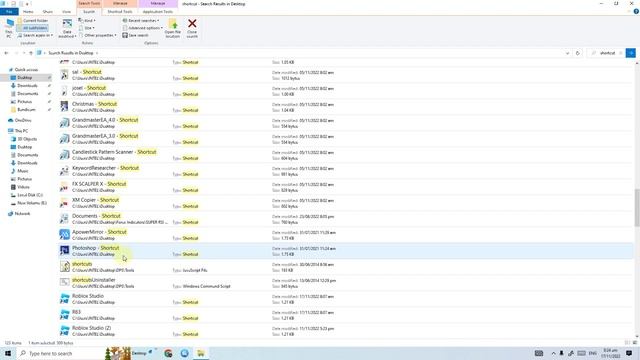Open the Shortcut Tools tab
Viewport: 640px width, 360px height.
click(x=120, y=12)
